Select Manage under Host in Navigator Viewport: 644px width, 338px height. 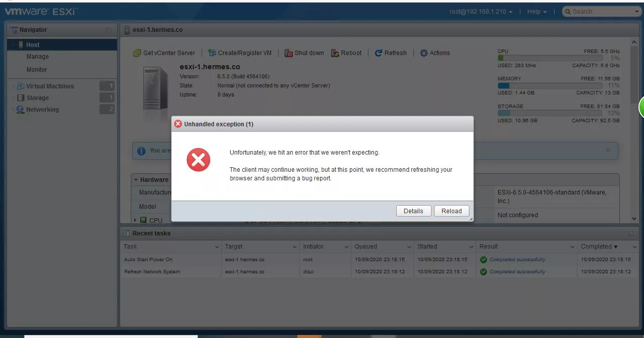point(38,57)
